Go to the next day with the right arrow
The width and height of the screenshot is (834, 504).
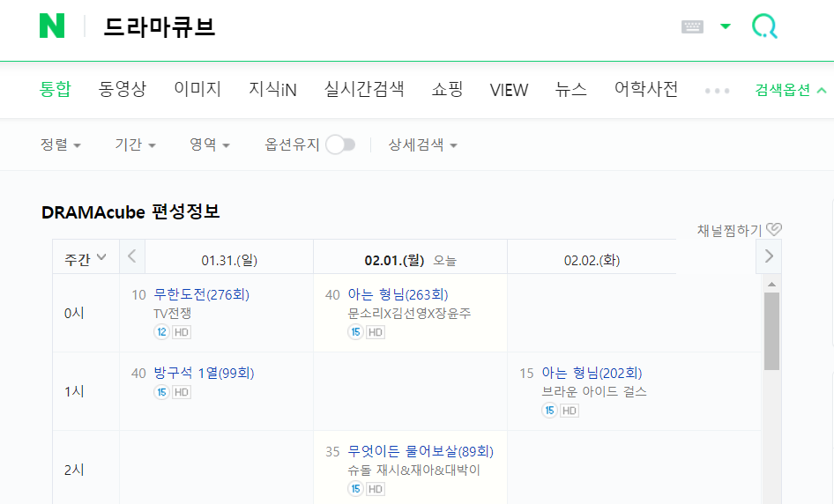pyautogui.click(x=769, y=256)
